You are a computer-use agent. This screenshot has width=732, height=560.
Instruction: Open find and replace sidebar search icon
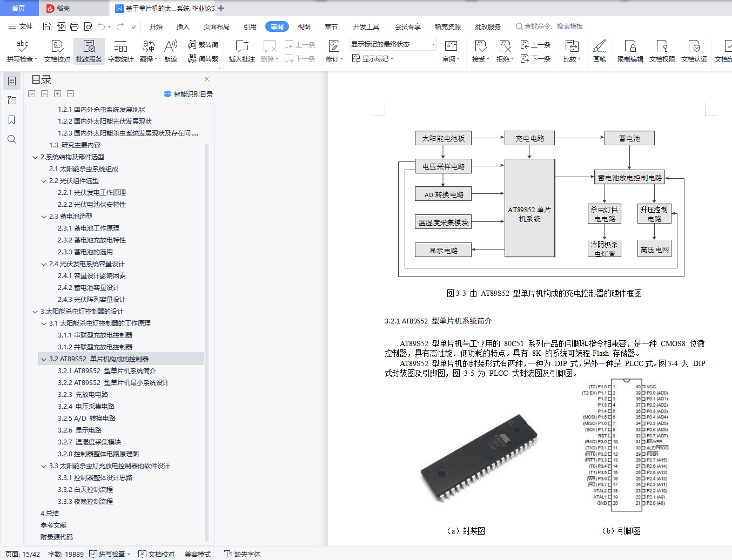click(x=12, y=139)
